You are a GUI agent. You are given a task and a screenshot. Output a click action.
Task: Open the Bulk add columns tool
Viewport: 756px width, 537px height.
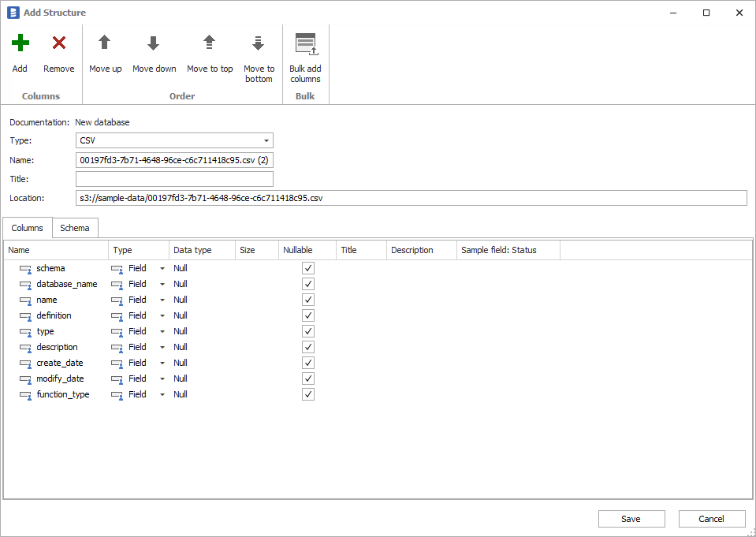[x=305, y=45]
